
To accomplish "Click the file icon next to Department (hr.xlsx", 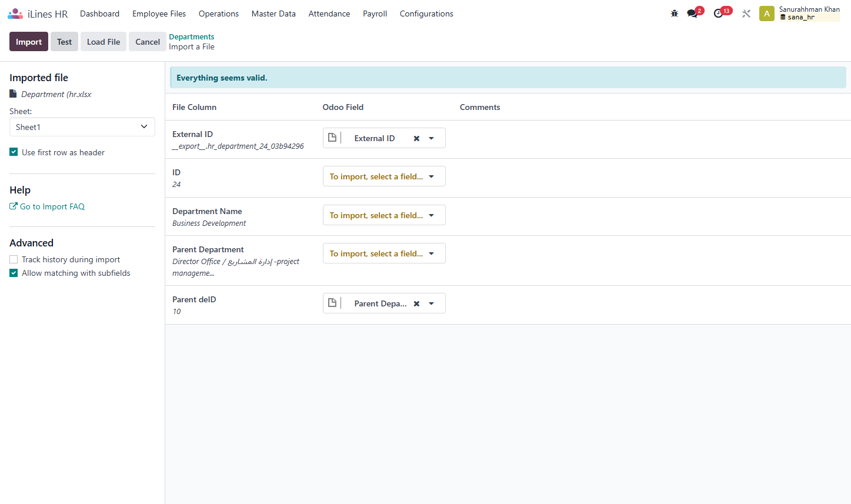I will [x=14, y=94].
